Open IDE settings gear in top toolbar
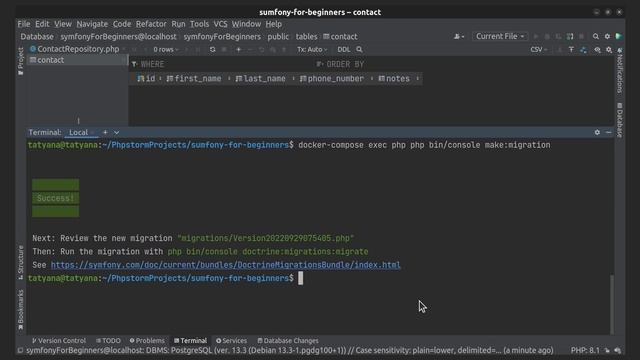The height and width of the screenshot is (360, 640). point(607,36)
